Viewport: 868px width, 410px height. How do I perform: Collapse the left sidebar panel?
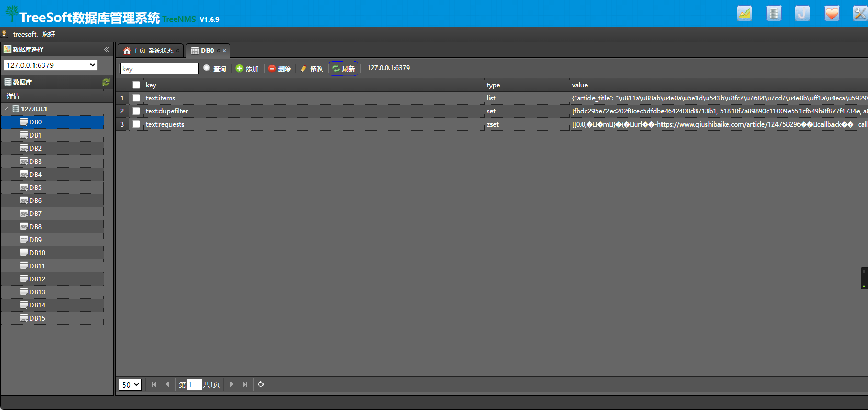click(x=106, y=49)
